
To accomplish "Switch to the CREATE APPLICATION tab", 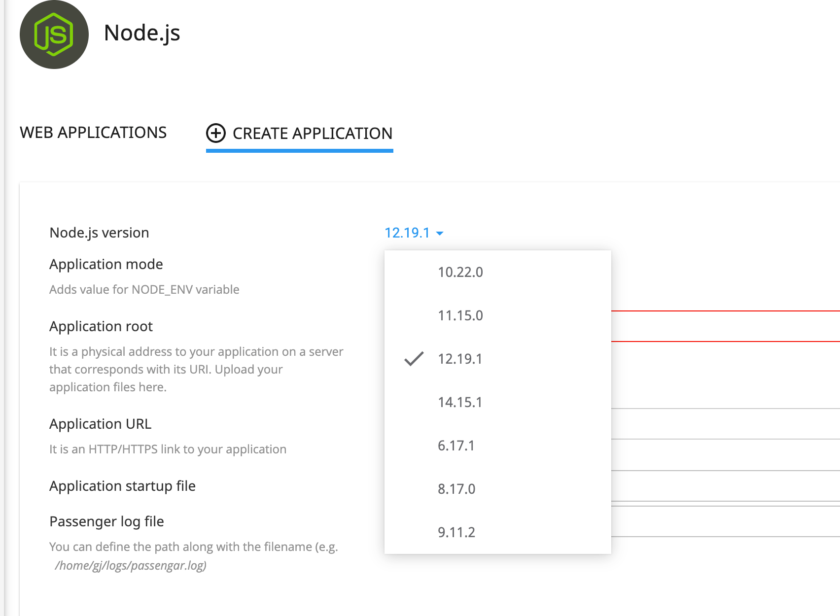I will [300, 134].
